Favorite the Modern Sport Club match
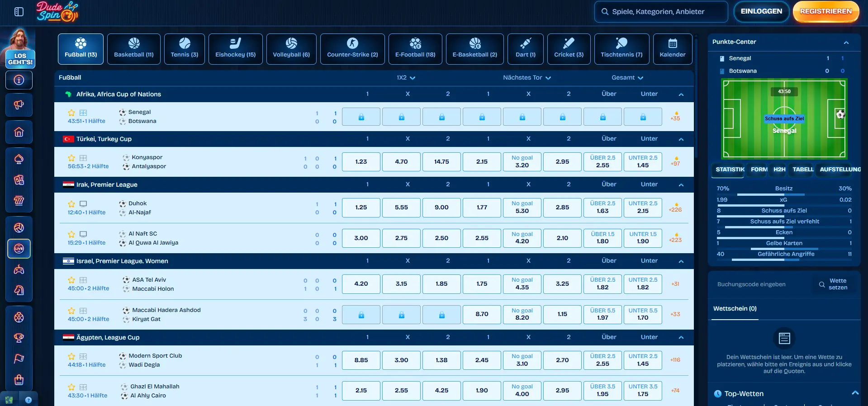The height and width of the screenshot is (406, 868). click(x=71, y=356)
